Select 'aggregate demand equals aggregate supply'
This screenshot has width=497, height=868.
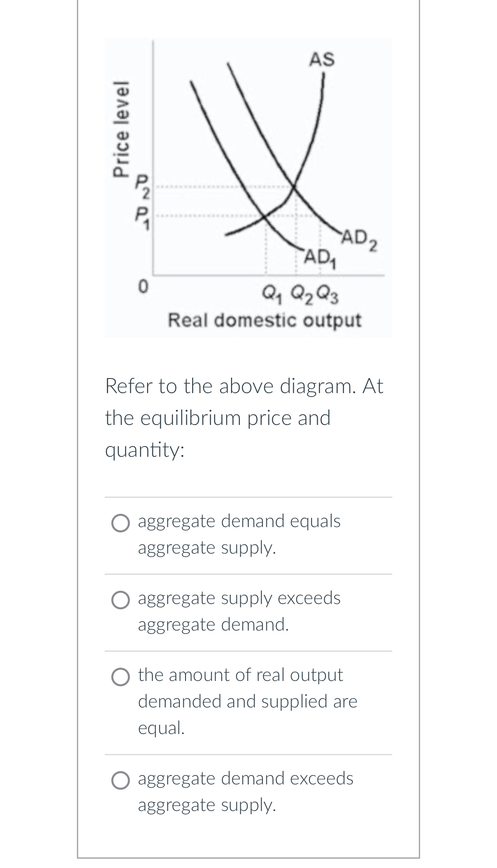coord(121,523)
